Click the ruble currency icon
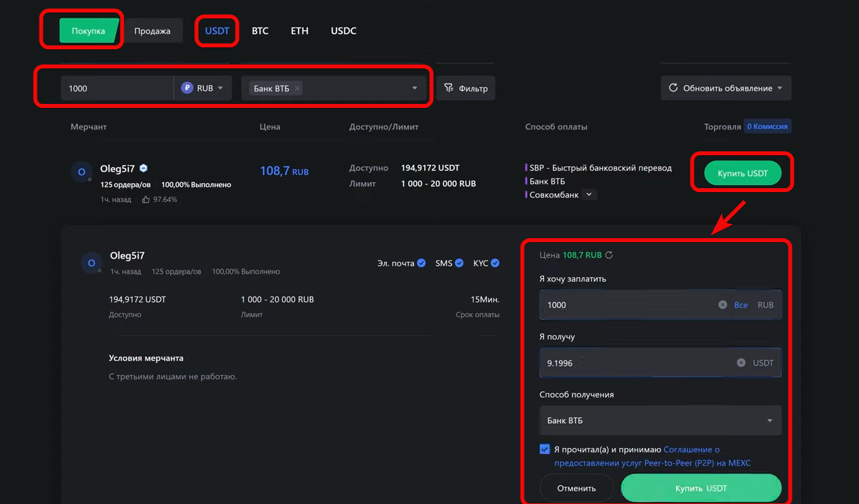The width and height of the screenshot is (859, 504). click(187, 88)
